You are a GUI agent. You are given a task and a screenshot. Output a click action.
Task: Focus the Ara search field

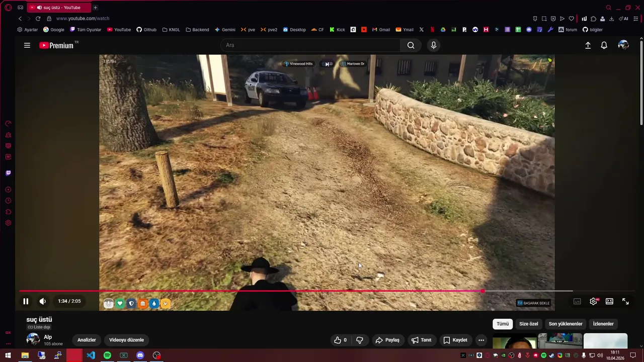coord(310,45)
